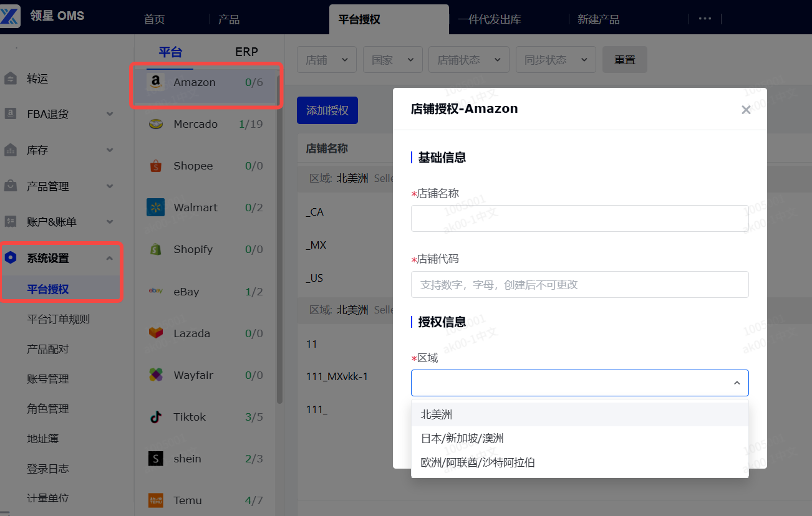This screenshot has height=516, width=812.
Task: Select 平台授权 in sidebar
Action: [x=48, y=289]
